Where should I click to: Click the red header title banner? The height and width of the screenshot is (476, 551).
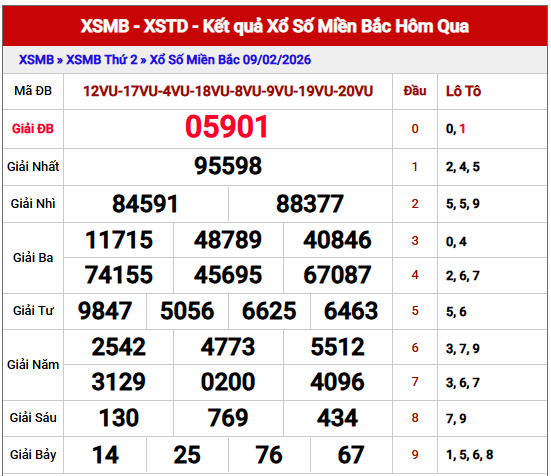275,26
